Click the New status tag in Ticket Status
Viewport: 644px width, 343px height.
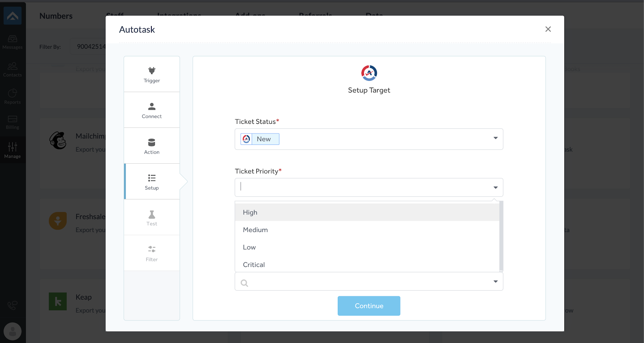tap(260, 139)
